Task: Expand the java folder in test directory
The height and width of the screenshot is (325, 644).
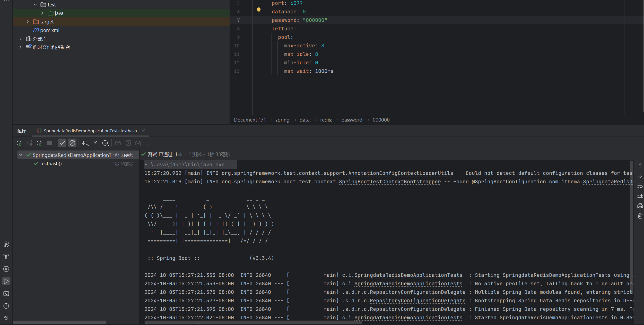Action: (42, 13)
